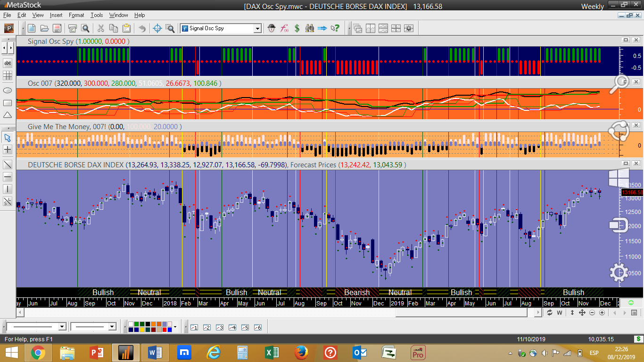The image size is (644, 362).
Task: Expand the color palette dropdown arrow
Action: click(x=175, y=327)
